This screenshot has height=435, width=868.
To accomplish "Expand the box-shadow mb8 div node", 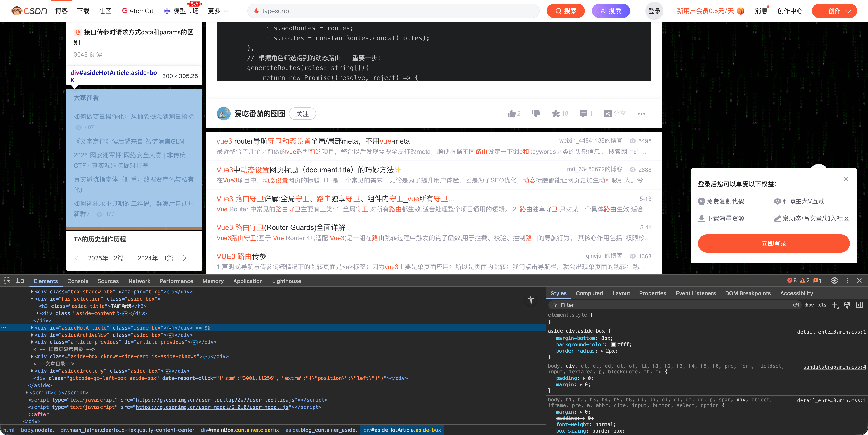I will 32,292.
